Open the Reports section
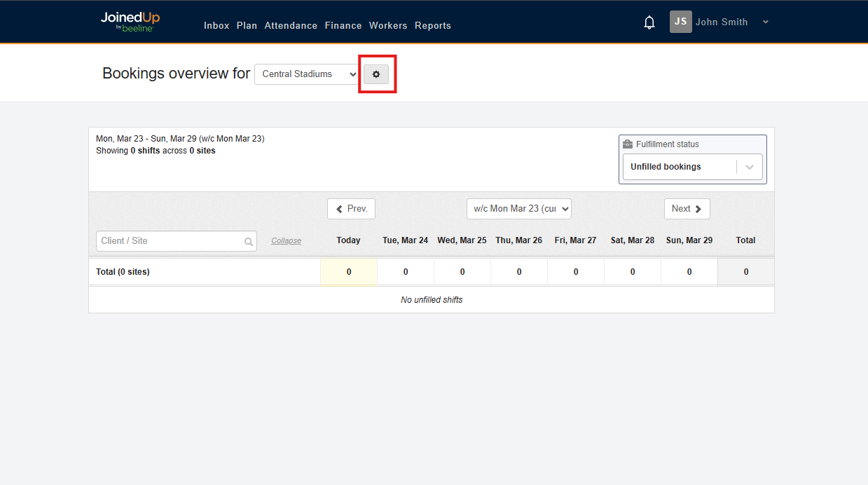Image resolution: width=868 pixels, height=485 pixels. pos(432,25)
